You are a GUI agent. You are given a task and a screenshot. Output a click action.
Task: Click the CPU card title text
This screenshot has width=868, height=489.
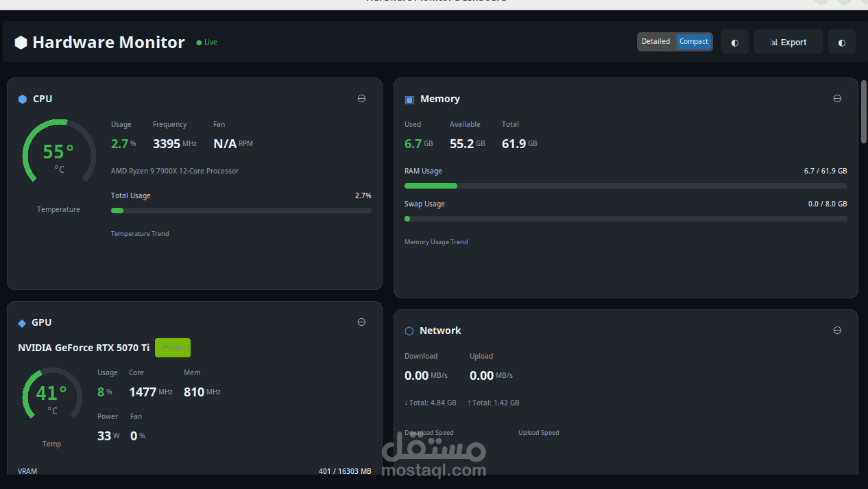pyautogui.click(x=43, y=99)
